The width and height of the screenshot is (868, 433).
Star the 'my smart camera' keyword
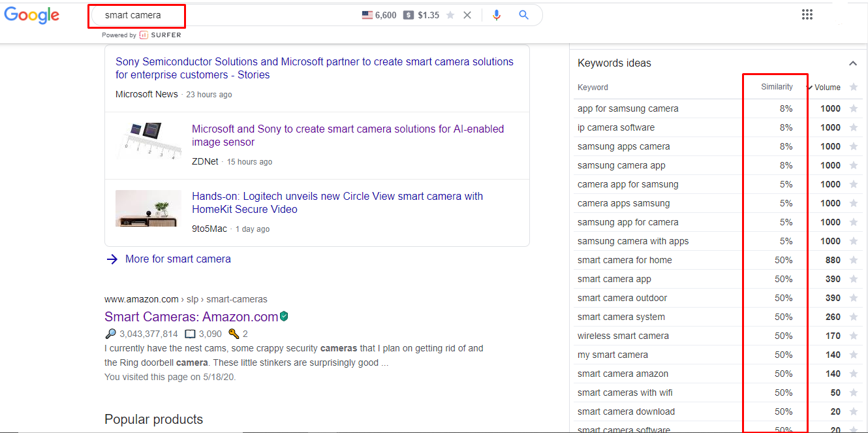pos(854,355)
